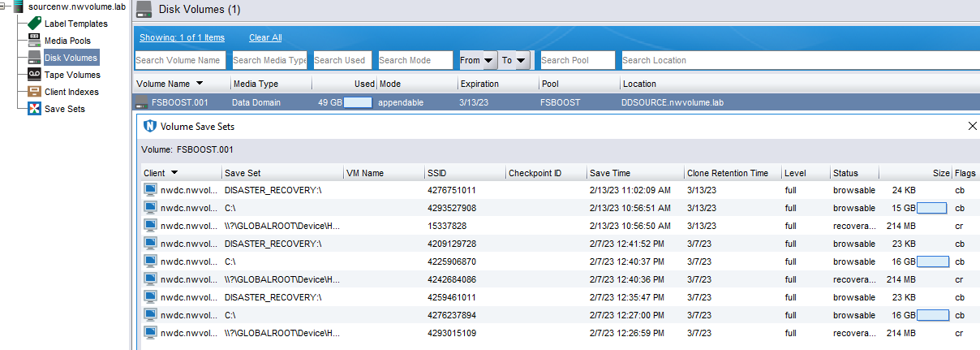
Task: Sort by Pool column header
Action: point(579,84)
